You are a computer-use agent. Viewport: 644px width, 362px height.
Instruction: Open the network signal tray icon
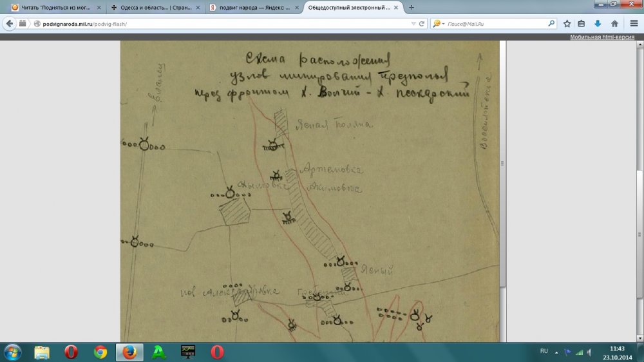(x=579, y=352)
